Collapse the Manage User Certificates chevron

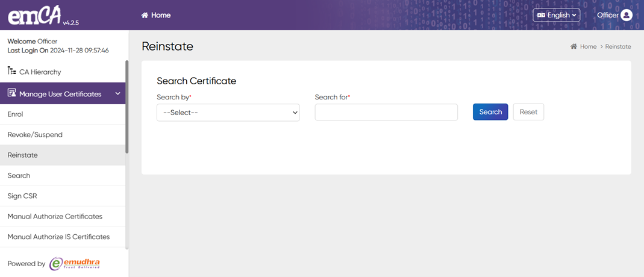coord(117,94)
